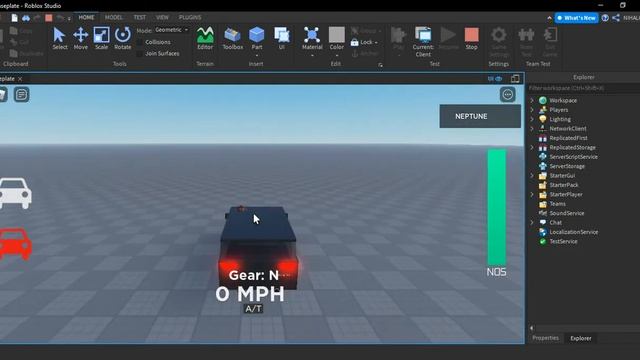Switch to the Properties panel tab
Screen dimensions: 640x360
(x=545, y=338)
